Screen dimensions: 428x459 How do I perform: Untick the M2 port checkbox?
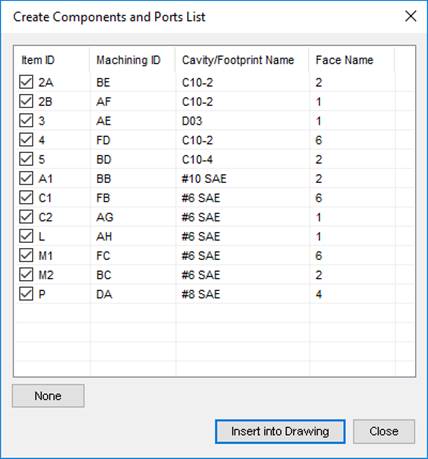[x=26, y=275]
